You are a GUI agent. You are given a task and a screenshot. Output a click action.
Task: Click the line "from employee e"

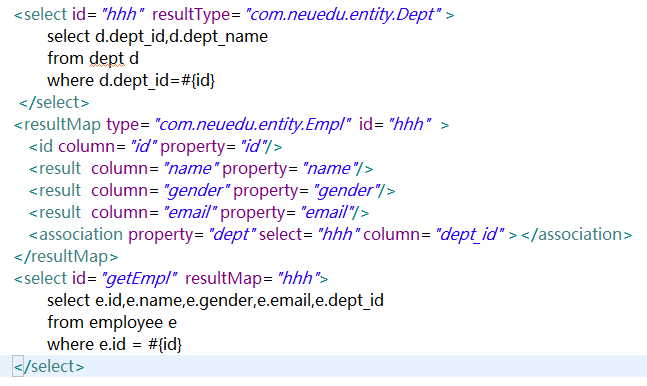tap(112, 322)
